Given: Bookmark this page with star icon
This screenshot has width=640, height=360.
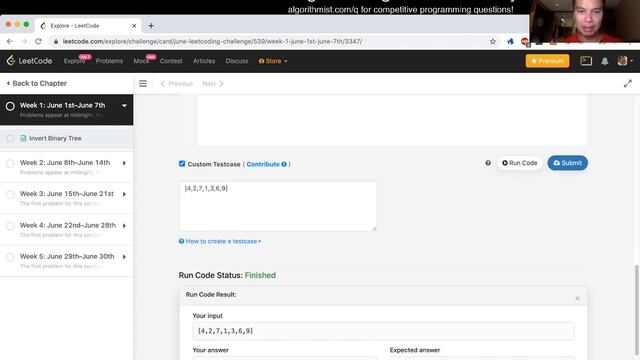Looking at the screenshot, I should pyautogui.click(x=493, y=41).
